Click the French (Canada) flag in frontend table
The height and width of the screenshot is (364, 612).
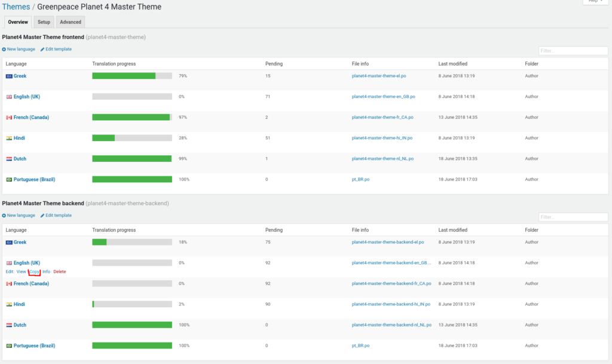click(9, 117)
